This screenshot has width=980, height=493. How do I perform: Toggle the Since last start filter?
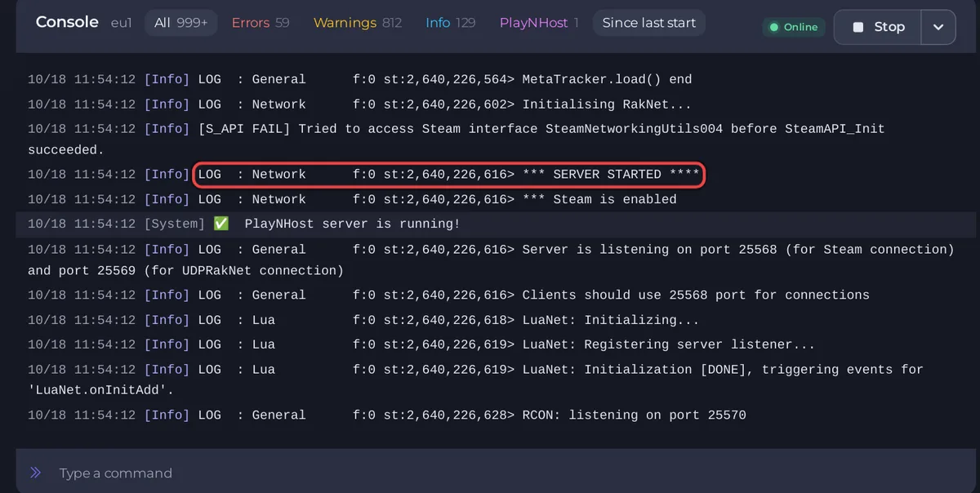pyautogui.click(x=649, y=23)
